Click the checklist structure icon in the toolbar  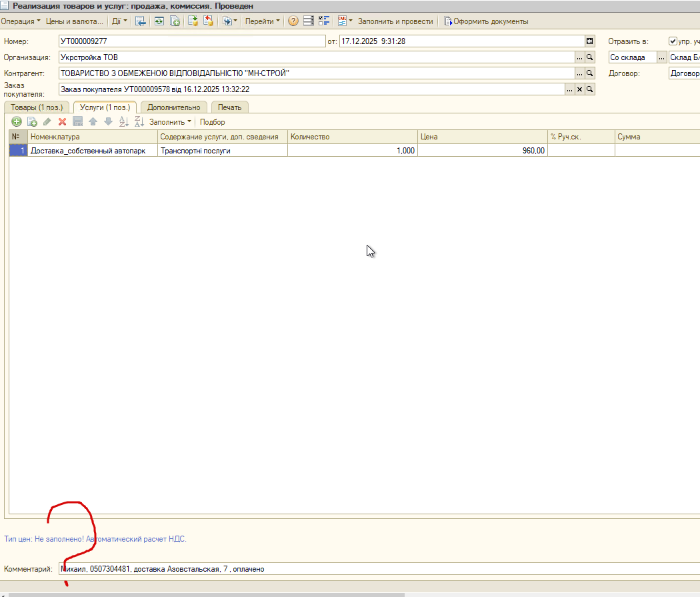pos(324,21)
